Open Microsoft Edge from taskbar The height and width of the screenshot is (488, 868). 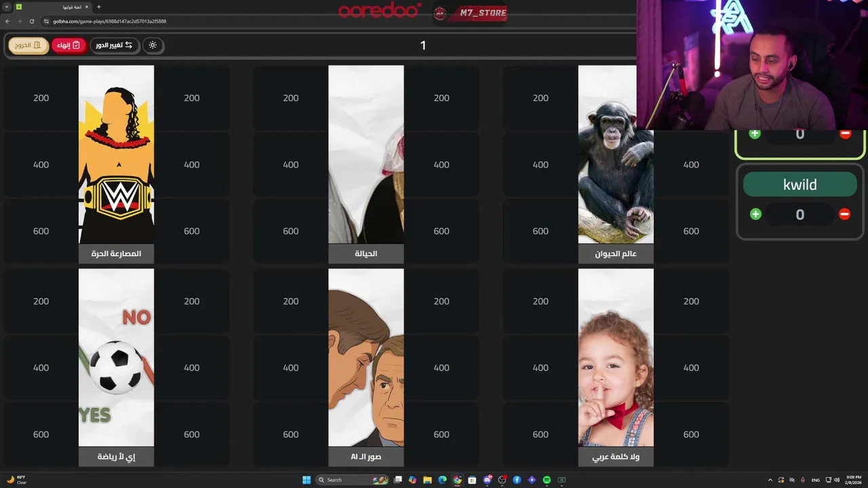[x=442, y=480]
